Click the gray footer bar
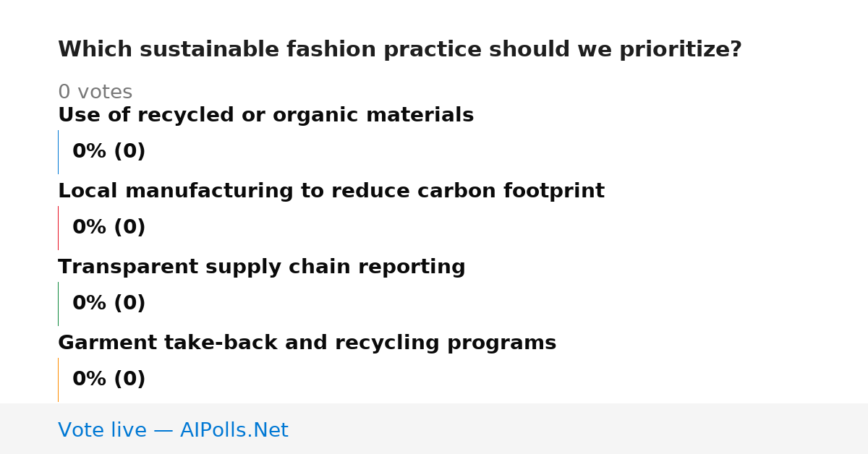The height and width of the screenshot is (454, 868). pos(434,429)
